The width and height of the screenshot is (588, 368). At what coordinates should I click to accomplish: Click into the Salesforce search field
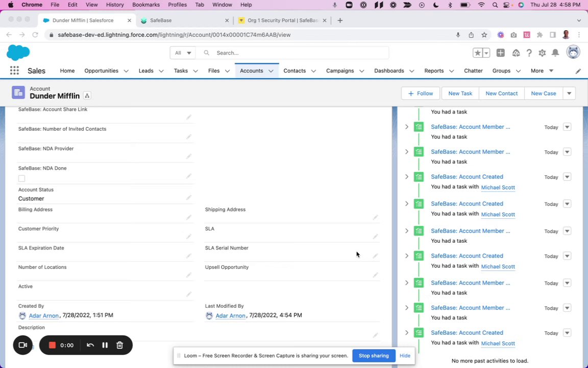click(292, 53)
